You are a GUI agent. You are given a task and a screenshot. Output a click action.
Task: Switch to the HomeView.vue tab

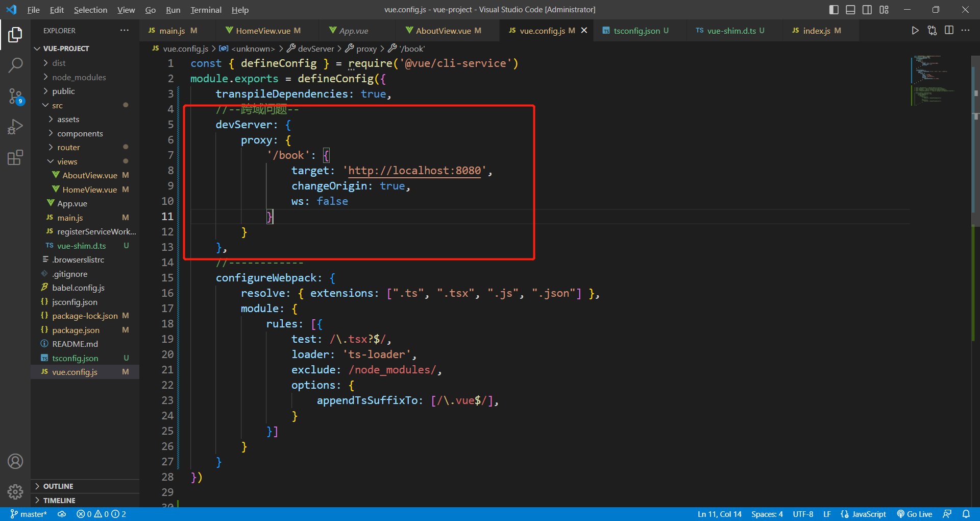pyautogui.click(x=263, y=31)
